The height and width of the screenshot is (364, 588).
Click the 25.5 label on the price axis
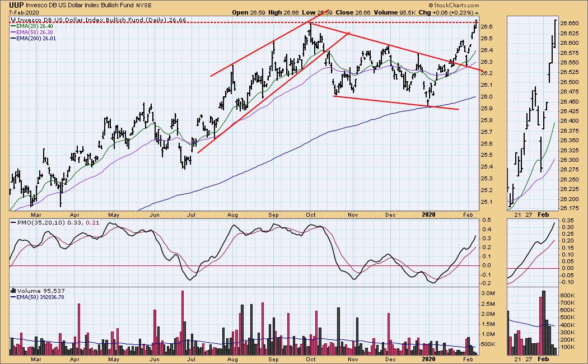point(487,155)
